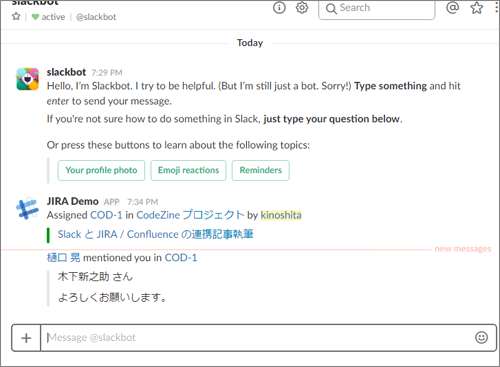Open the COD-1 issue link in assignment message
This screenshot has width=500, height=367.
coord(106,215)
